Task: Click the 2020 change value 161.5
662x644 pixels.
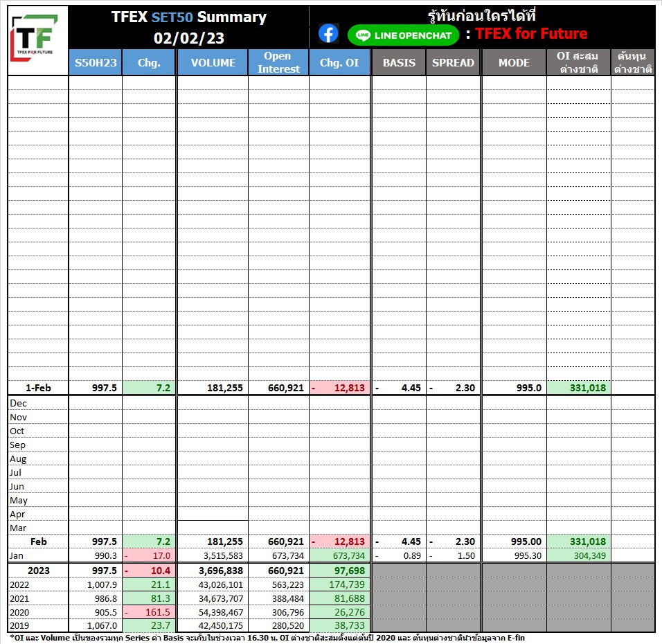Action: [158, 612]
